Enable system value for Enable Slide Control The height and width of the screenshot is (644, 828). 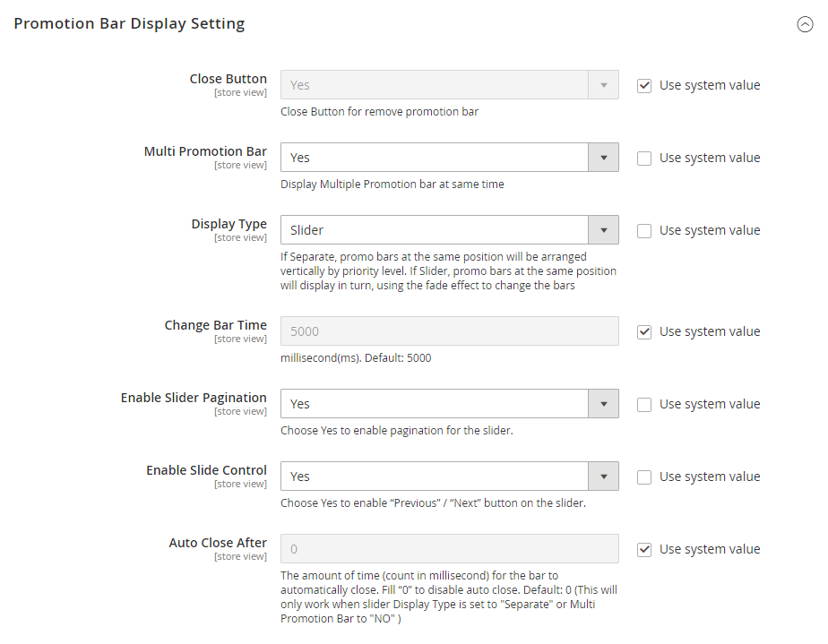[x=644, y=477]
